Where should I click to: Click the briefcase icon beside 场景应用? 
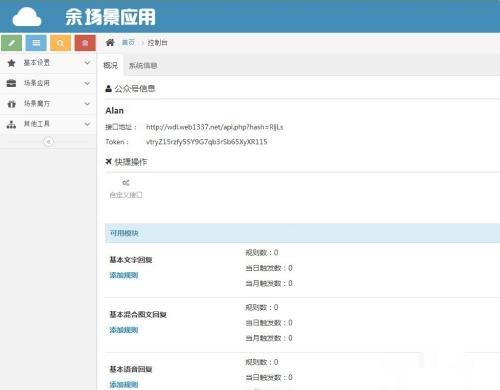pos(11,83)
